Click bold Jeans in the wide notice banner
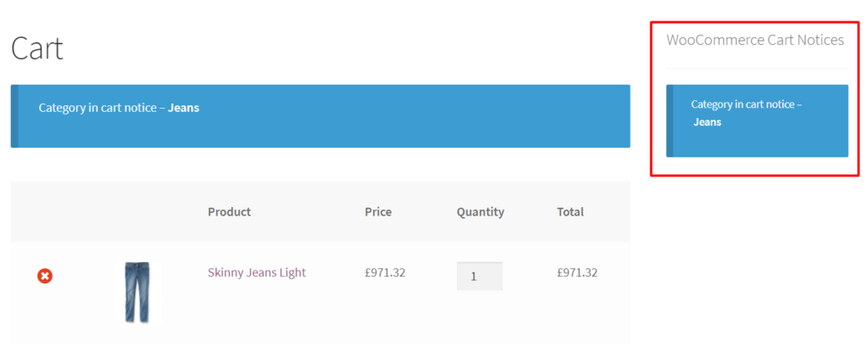The image size is (868, 353). 183,108
